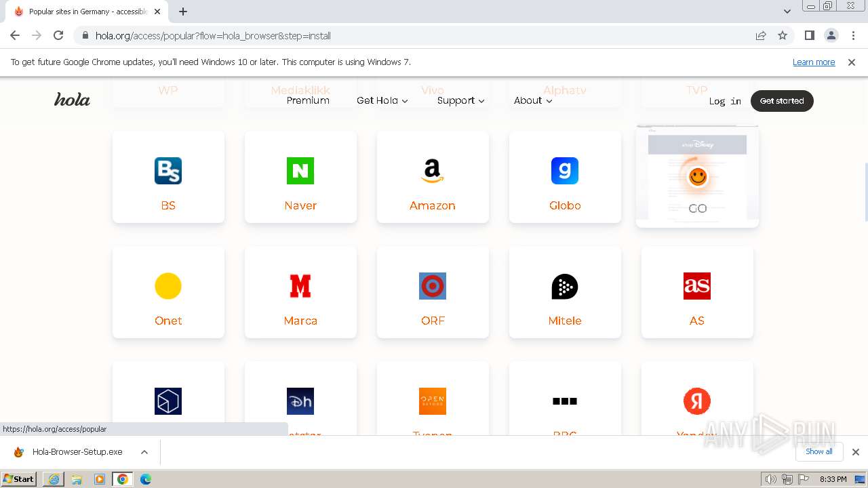The width and height of the screenshot is (868, 488).
Task: Open the Naver green N icon
Action: pyautogui.click(x=300, y=171)
